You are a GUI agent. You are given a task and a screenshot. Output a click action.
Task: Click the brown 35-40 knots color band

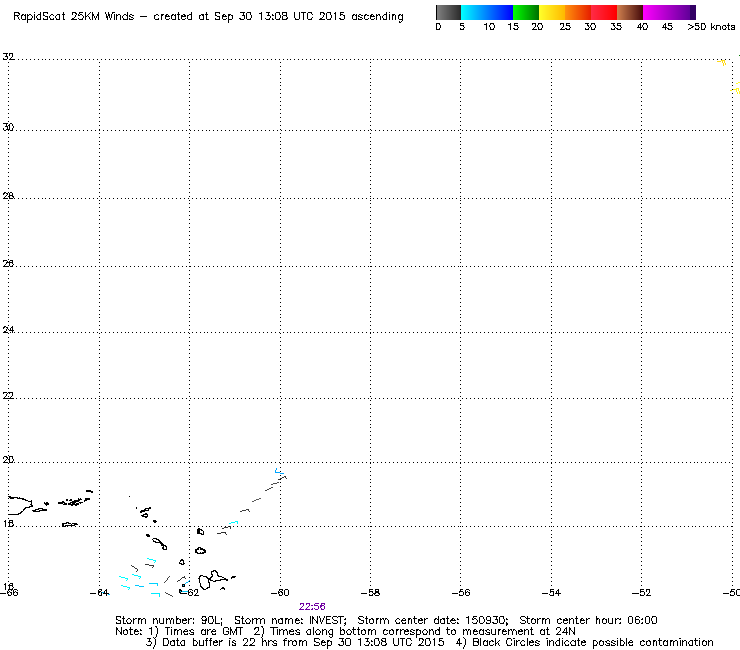pos(630,12)
